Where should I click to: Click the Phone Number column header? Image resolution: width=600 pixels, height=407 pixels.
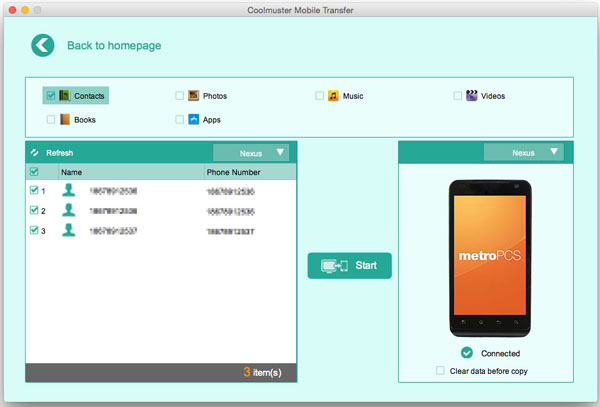tap(233, 172)
